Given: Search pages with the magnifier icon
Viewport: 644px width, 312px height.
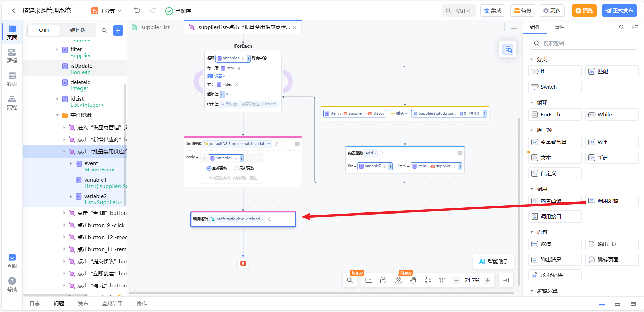Looking at the screenshot, I should point(104,30).
